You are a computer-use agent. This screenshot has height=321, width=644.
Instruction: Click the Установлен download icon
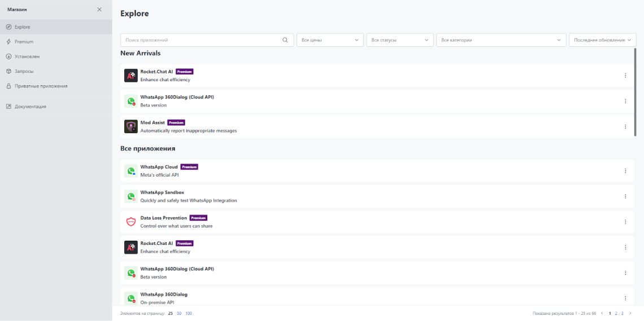[x=8, y=56]
